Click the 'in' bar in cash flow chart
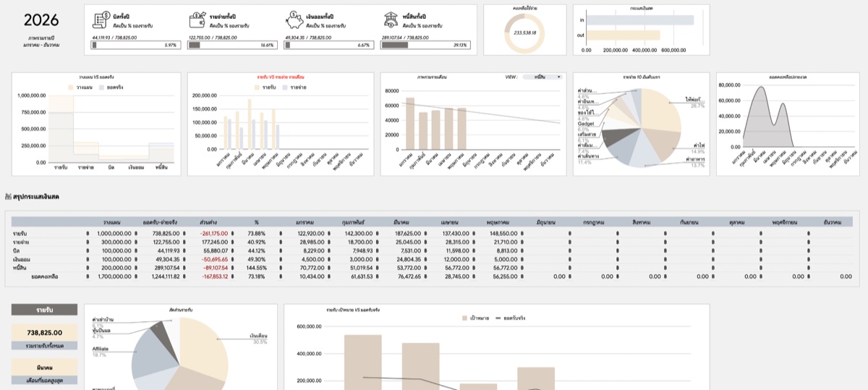The width and height of the screenshot is (868, 390). 640,20
